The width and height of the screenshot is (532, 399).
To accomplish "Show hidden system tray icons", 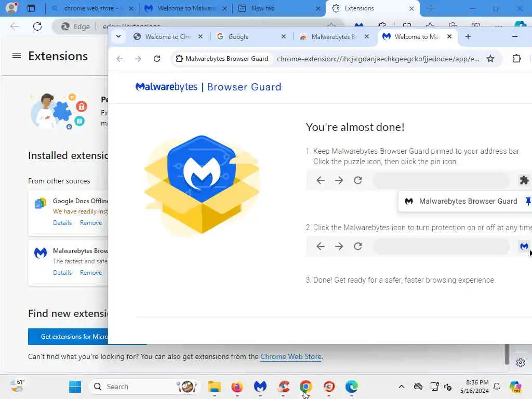I will pyautogui.click(x=402, y=387).
